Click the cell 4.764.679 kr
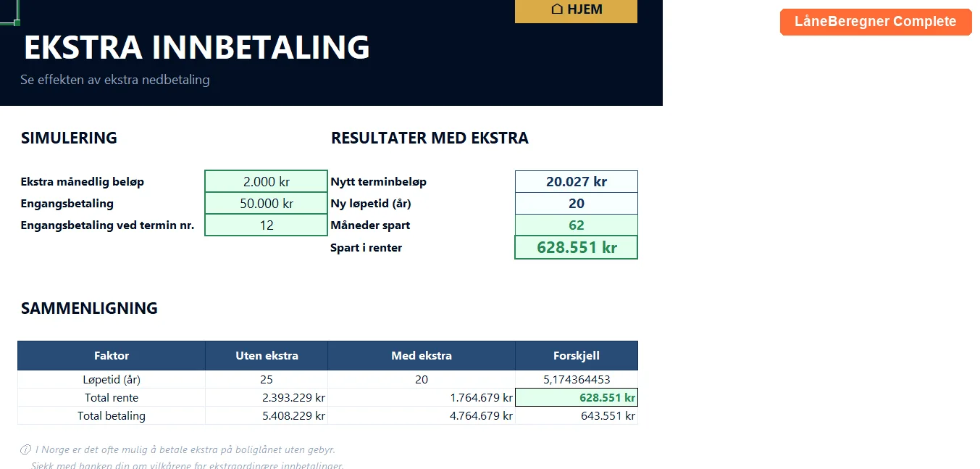 tap(422, 416)
